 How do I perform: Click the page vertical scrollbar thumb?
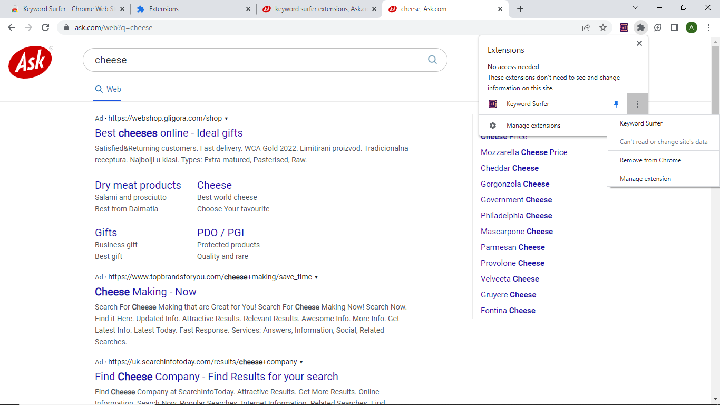coord(715,79)
